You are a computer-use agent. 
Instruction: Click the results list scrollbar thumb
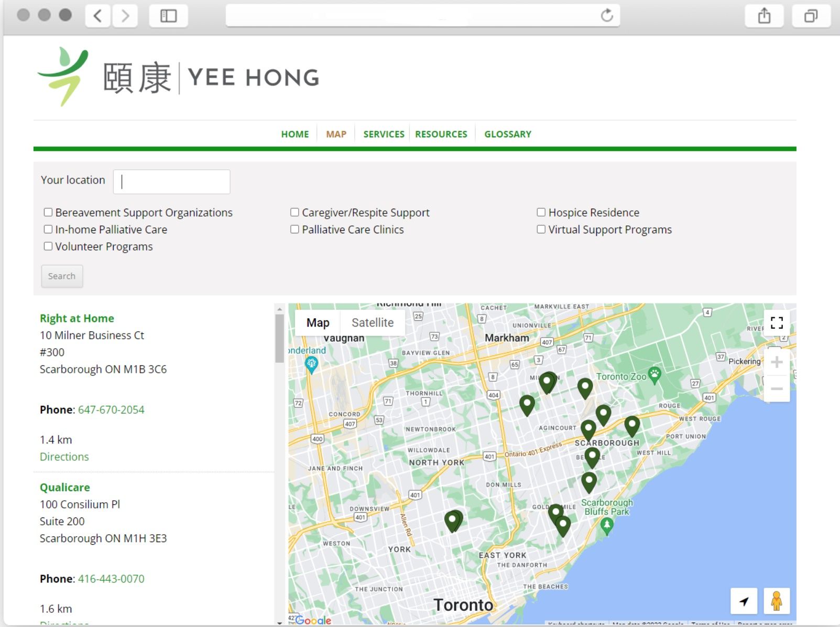click(279, 338)
